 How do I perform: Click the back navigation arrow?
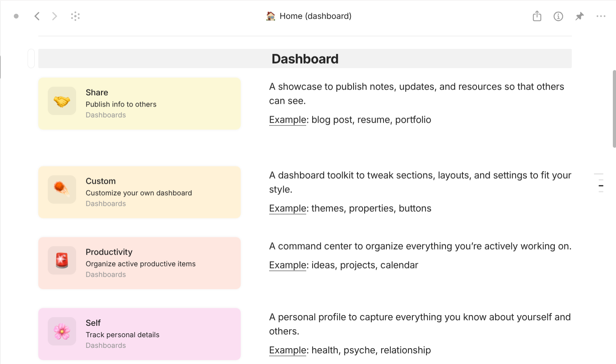(x=37, y=16)
